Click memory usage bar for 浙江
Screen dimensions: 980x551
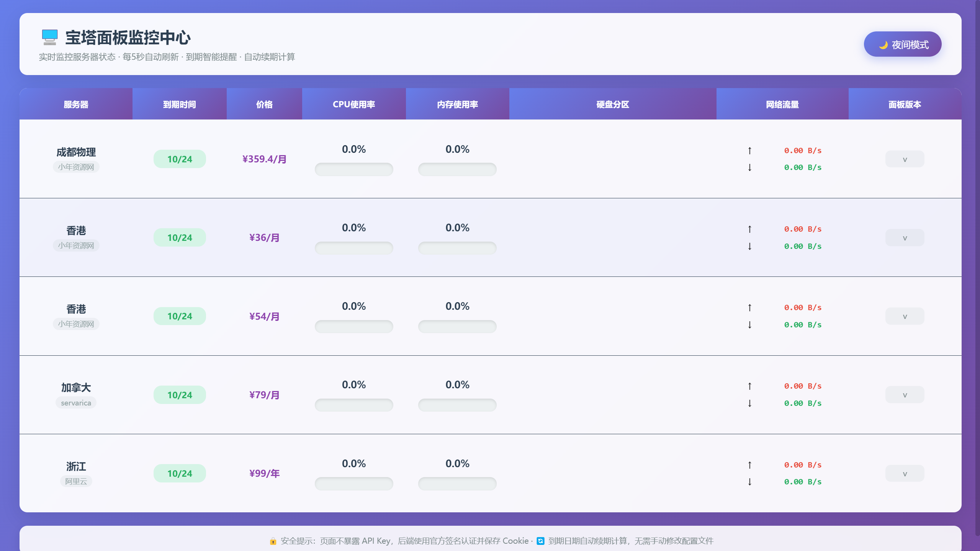[457, 484]
